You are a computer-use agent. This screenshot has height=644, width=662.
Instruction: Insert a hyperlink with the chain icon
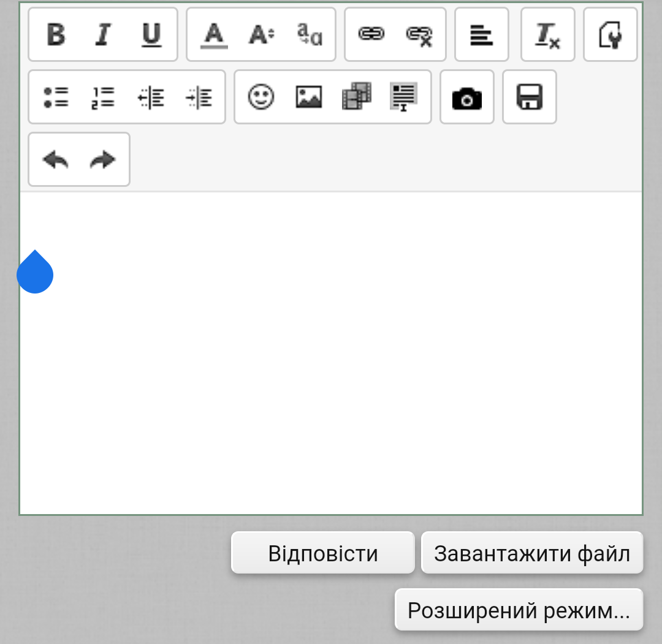371,34
